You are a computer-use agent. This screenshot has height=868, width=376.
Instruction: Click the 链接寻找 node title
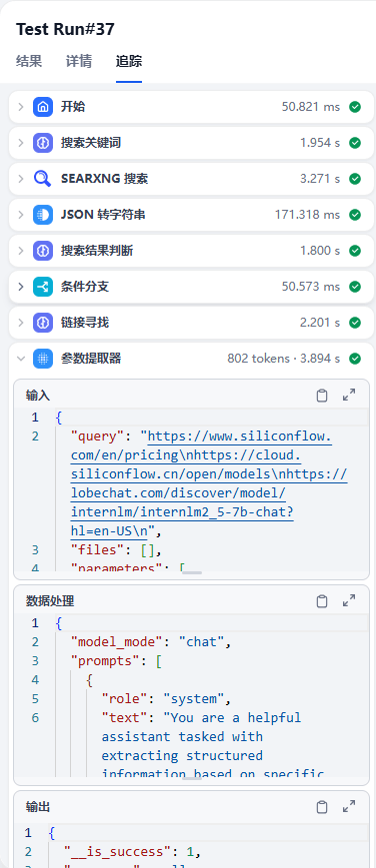click(x=85, y=323)
